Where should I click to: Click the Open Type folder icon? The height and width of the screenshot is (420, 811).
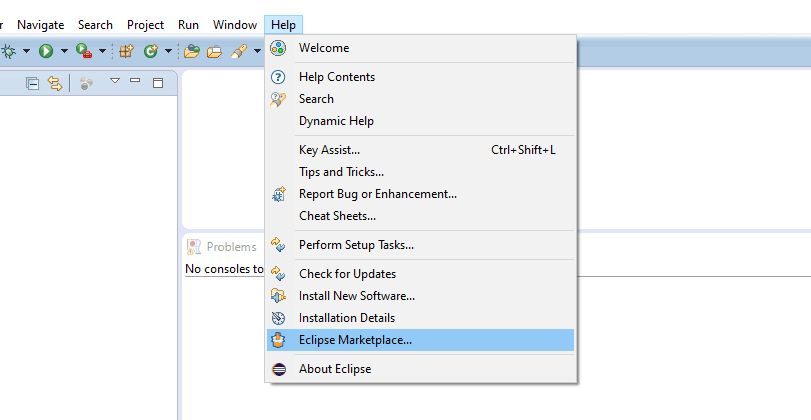[x=191, y=51]
